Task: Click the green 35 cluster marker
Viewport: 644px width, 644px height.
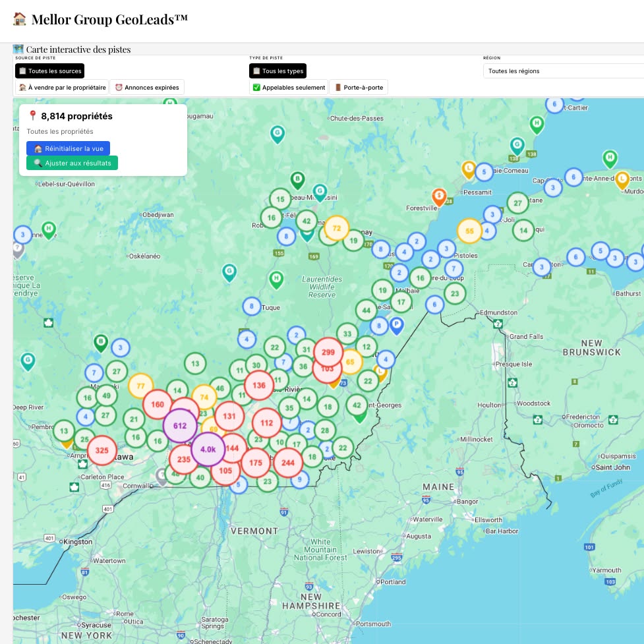Action: point(289,408)
